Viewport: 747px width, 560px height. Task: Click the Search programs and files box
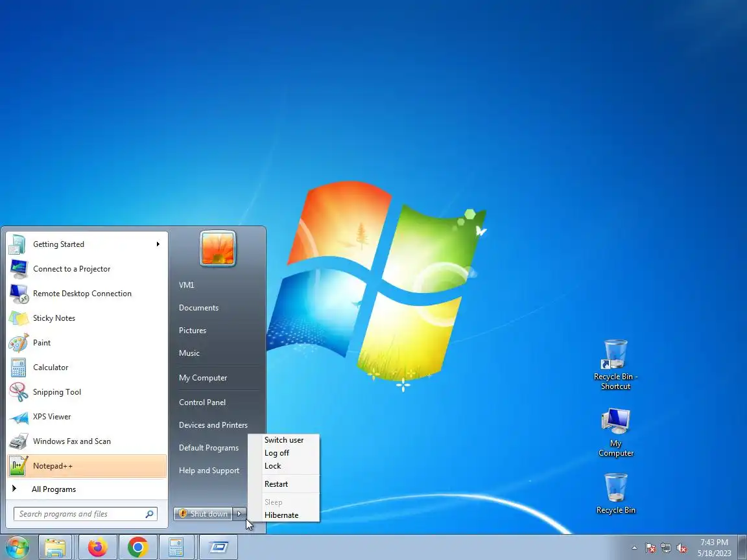point(86,514)
